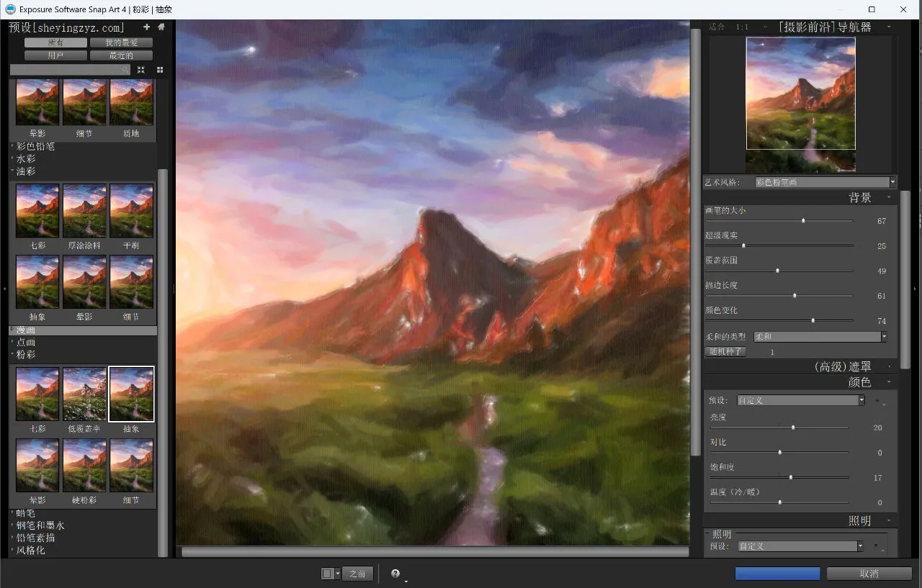Adjust the 对比 slider
This screenshot has width=922, height=588.
[779, 452]
